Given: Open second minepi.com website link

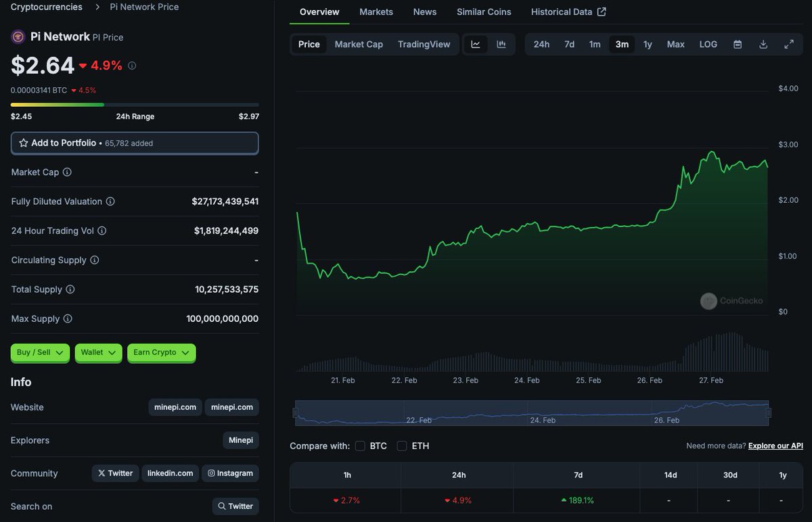Looking at the screenshot, I should [x=232, y=407].
